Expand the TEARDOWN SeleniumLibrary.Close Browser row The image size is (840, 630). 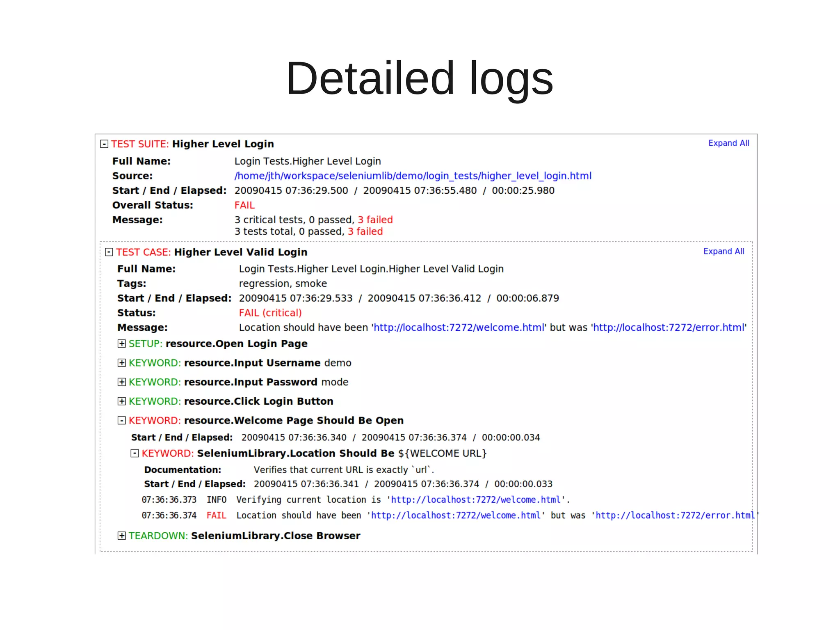click(122, 536)
